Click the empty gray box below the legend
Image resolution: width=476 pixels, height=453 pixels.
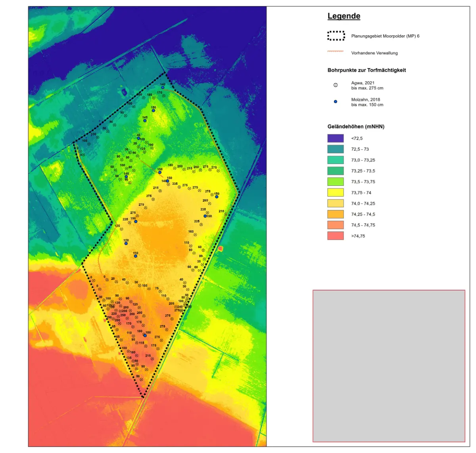(x=389, y=366)
